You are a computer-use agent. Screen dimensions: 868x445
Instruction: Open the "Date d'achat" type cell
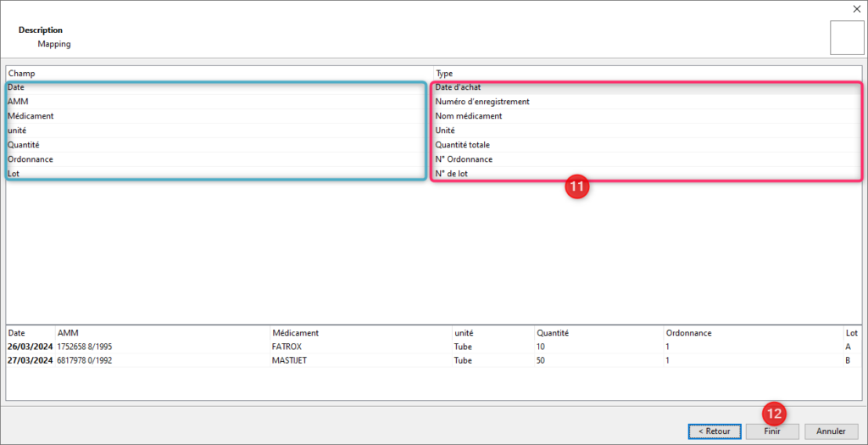(x=459, y=87)
